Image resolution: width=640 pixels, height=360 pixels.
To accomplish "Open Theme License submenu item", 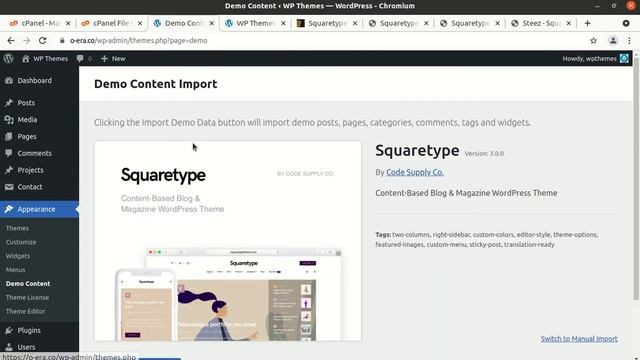I will (x=27, y=298).
